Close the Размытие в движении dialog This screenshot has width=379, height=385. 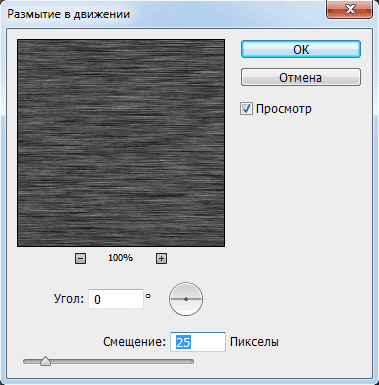[x=349, y=9]
